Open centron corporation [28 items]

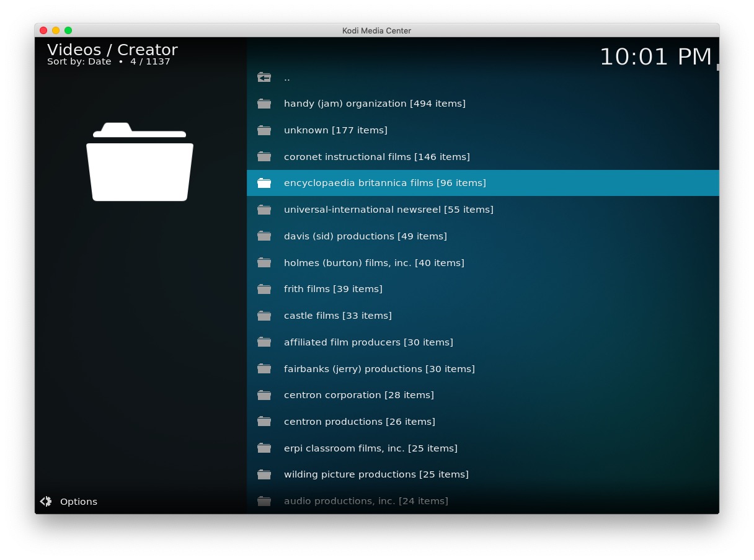pos(358,395)
